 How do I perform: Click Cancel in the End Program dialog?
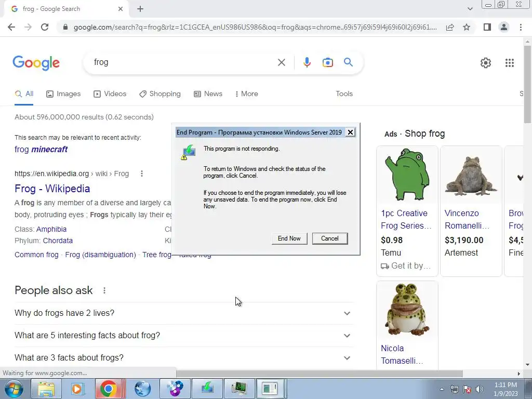(330, 238)
